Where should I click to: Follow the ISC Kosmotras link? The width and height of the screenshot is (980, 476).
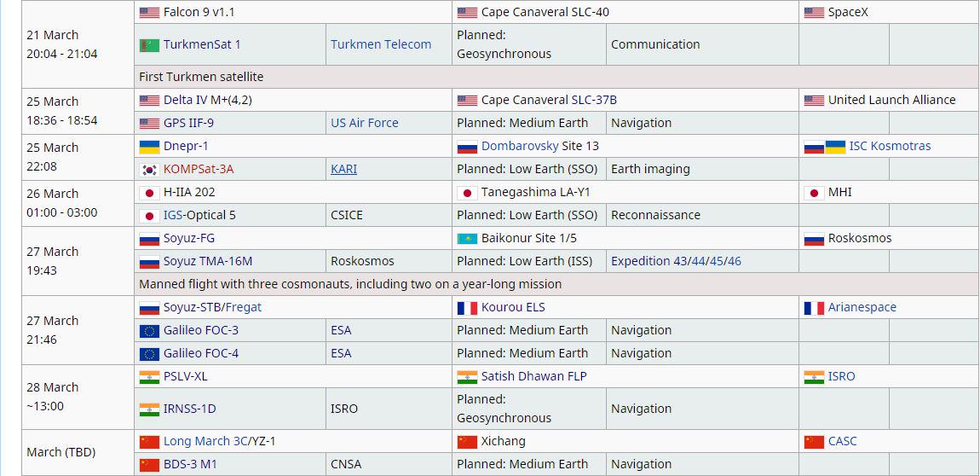tap(890, 147)
